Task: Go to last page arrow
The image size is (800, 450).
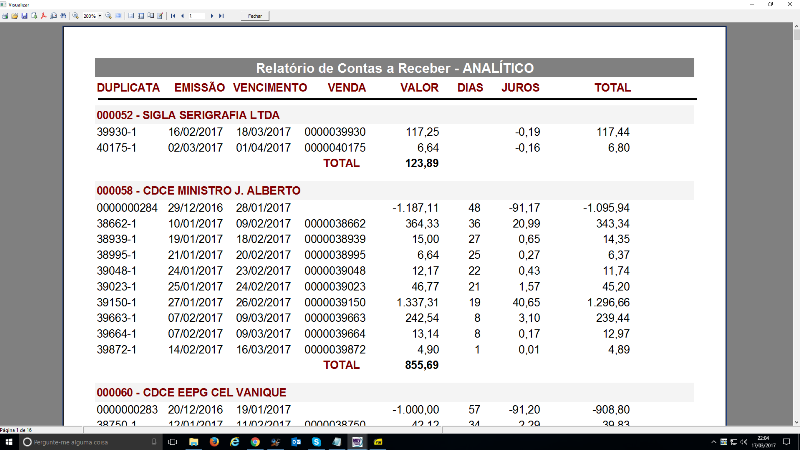Action: coord(221,16)
